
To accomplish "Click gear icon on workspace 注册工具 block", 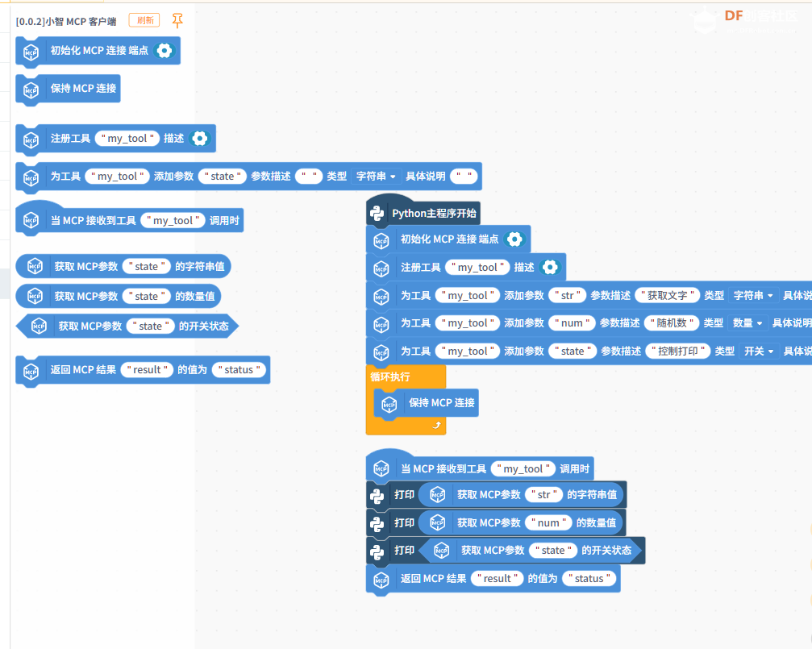I will coord(550,268).
